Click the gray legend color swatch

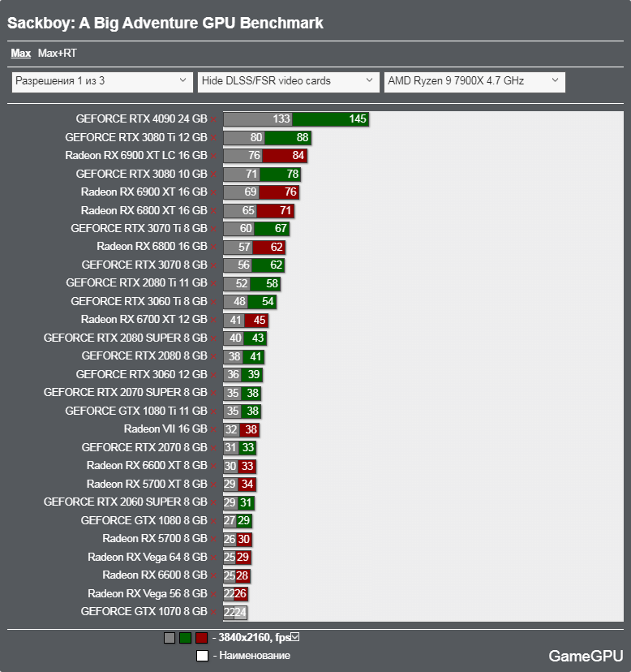coord(170,638)
